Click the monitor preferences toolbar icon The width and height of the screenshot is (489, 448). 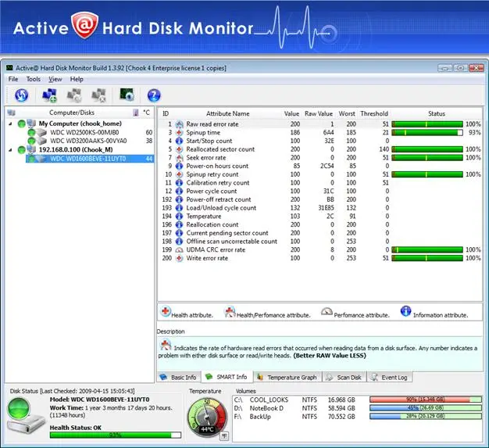coord(127,95)
